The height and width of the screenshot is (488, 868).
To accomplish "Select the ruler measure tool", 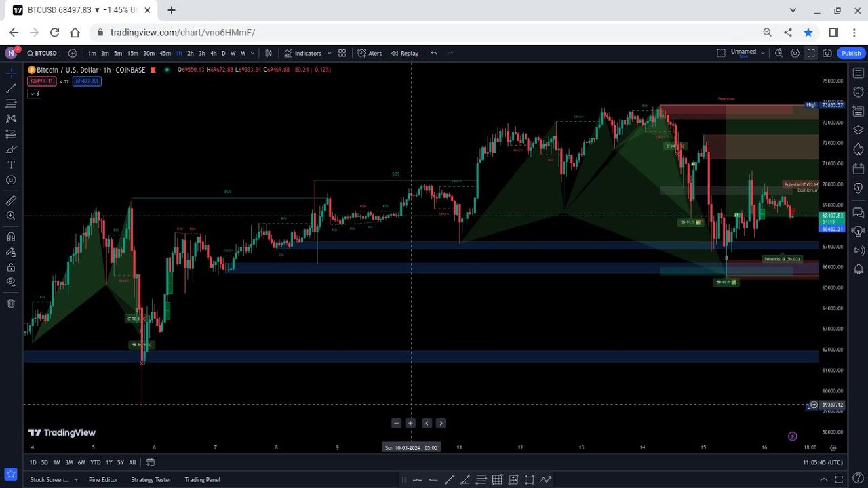I will click(11, 201).
